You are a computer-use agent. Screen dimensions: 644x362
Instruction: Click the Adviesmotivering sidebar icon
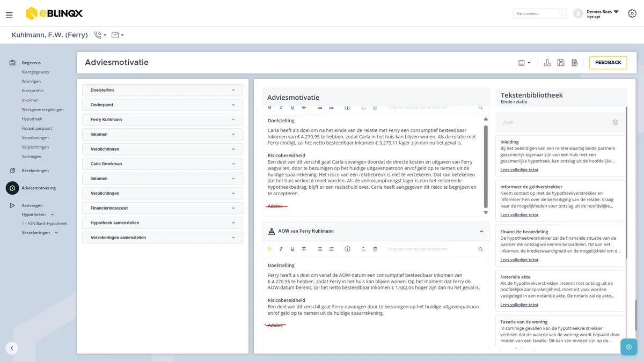[12, 188]
